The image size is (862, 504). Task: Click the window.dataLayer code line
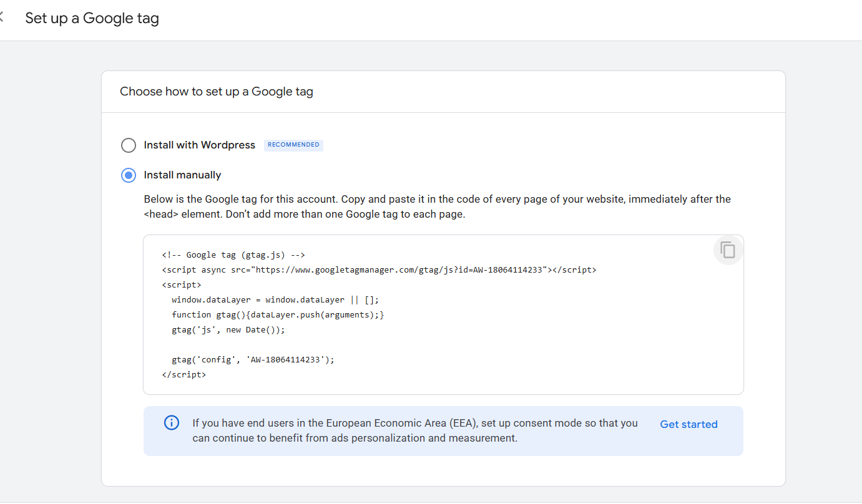click(275, 300)
